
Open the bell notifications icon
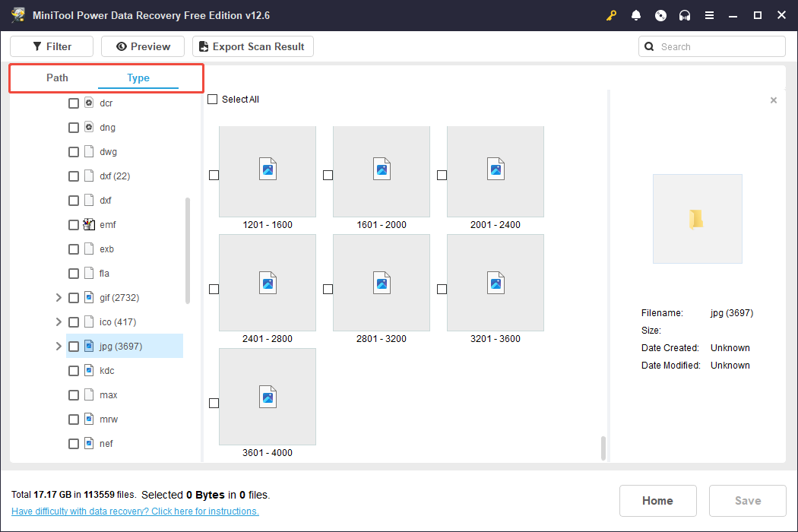coord(636,15)
